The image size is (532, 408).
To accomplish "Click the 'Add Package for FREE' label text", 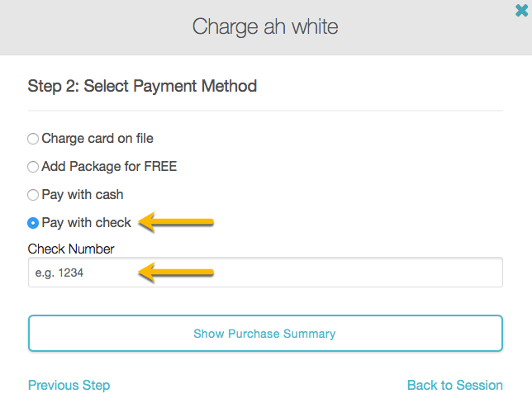I will [x=109, y=167].
